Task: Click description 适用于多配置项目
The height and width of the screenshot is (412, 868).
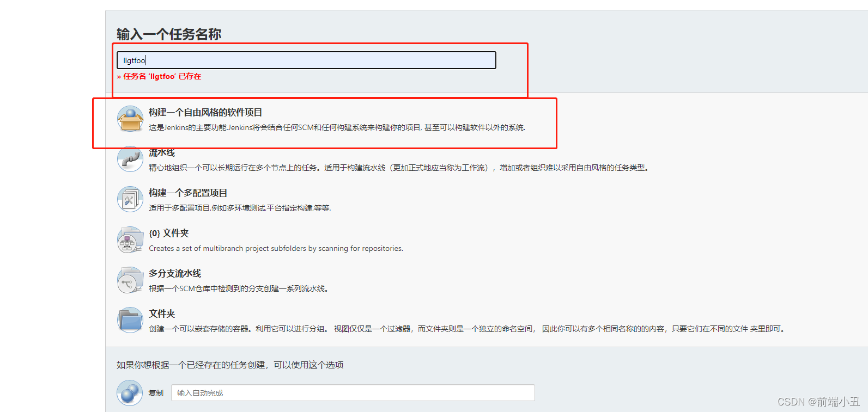Action: 240,208
